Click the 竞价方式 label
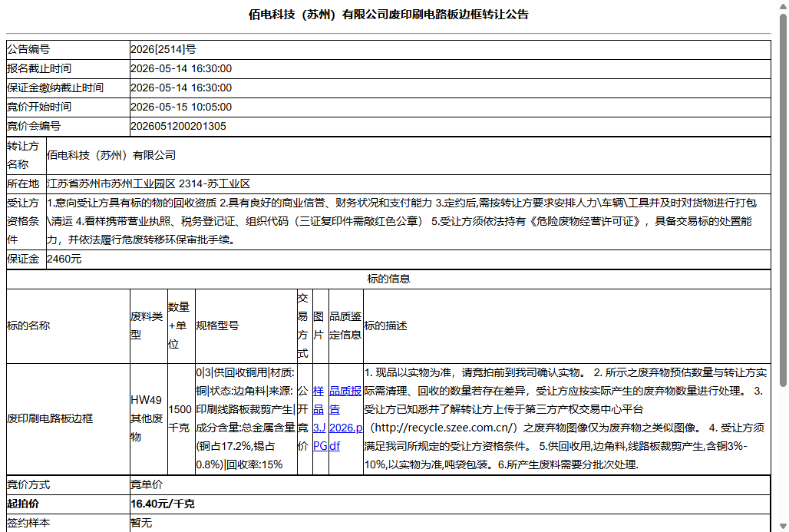The width and height of the screenshot is (789, 532). (x=28, y=484)
